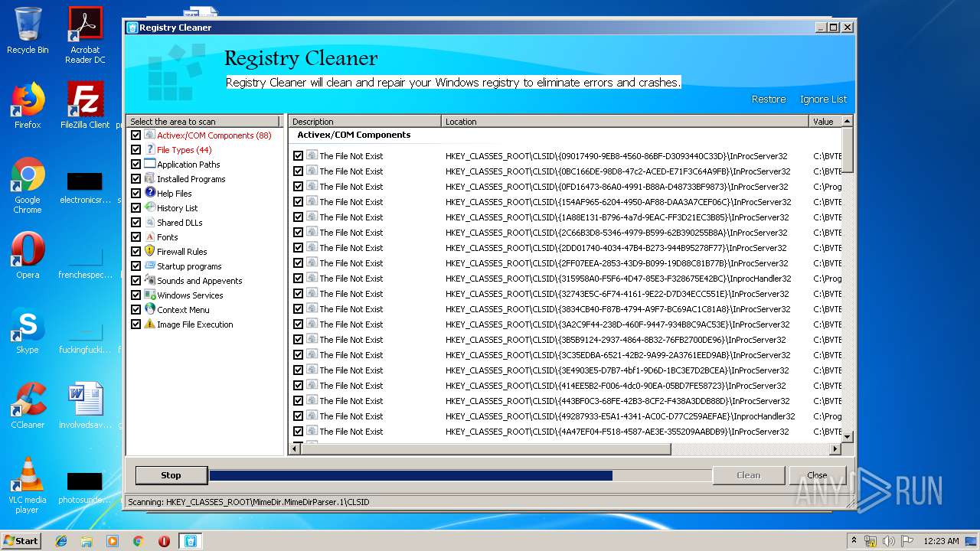Click the horizontal scroll-right arrow

pyautogui.click(x=835, y=449)
